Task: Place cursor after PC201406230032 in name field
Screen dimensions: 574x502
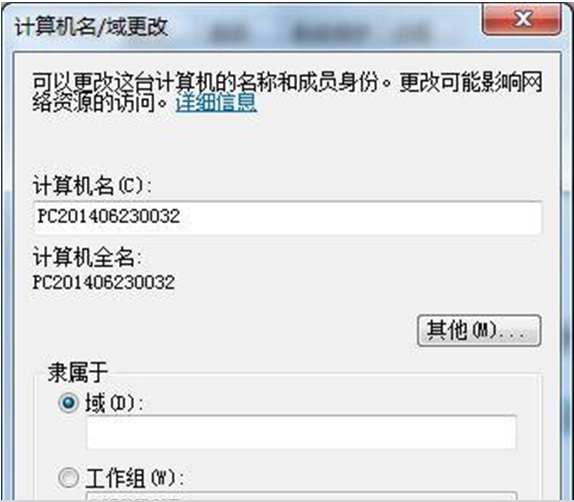Action: (x=181, y=216)
